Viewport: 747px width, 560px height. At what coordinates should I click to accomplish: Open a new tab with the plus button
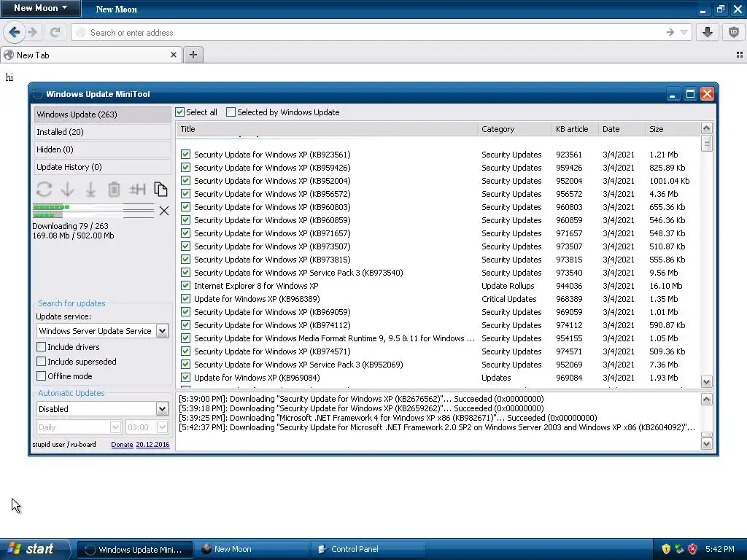coord(193,55)
